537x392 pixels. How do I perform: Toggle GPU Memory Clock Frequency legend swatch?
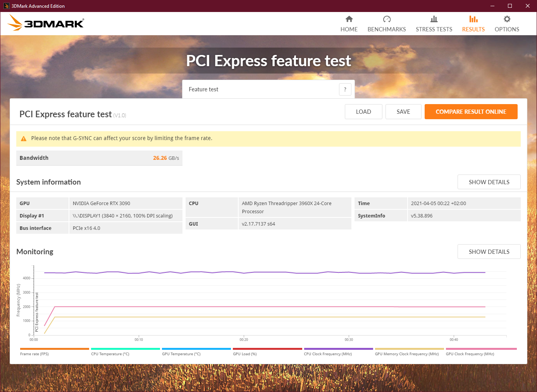[x=410, y=349]
